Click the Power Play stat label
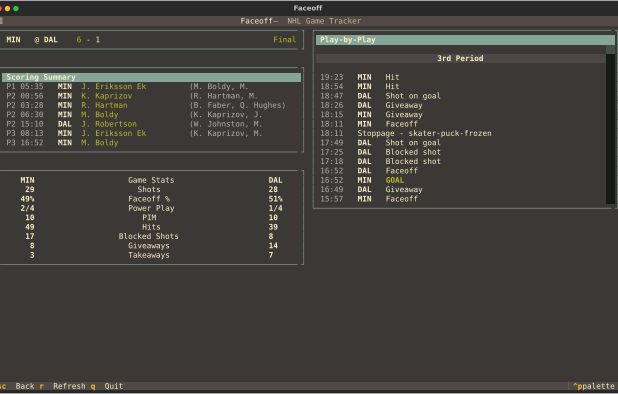The image size is (618, 394). [x=151, y=208]
